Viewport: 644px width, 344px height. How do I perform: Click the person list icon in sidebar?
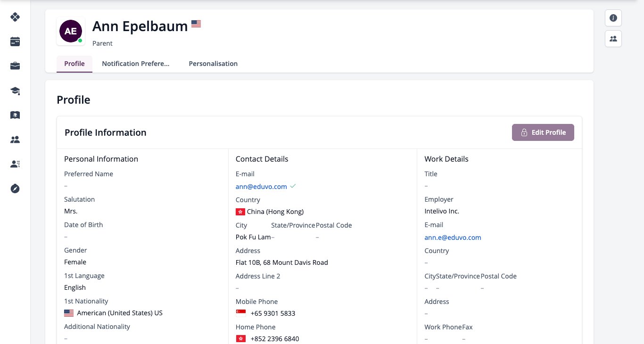click(15, 164)
